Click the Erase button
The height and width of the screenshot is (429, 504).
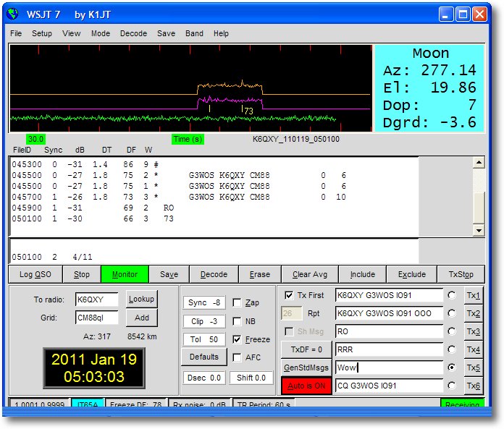(x=260, y=274)
